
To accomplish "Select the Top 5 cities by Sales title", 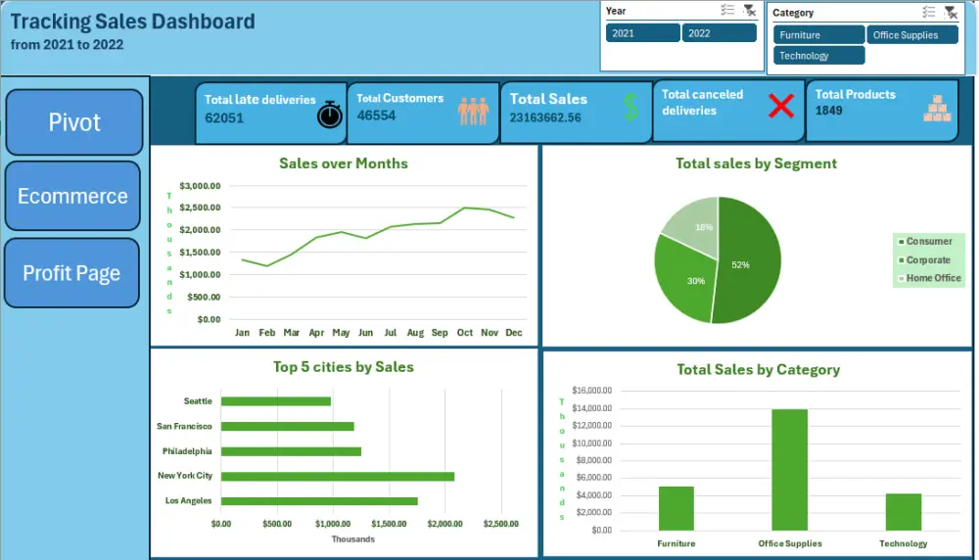I will click(344, 367).
